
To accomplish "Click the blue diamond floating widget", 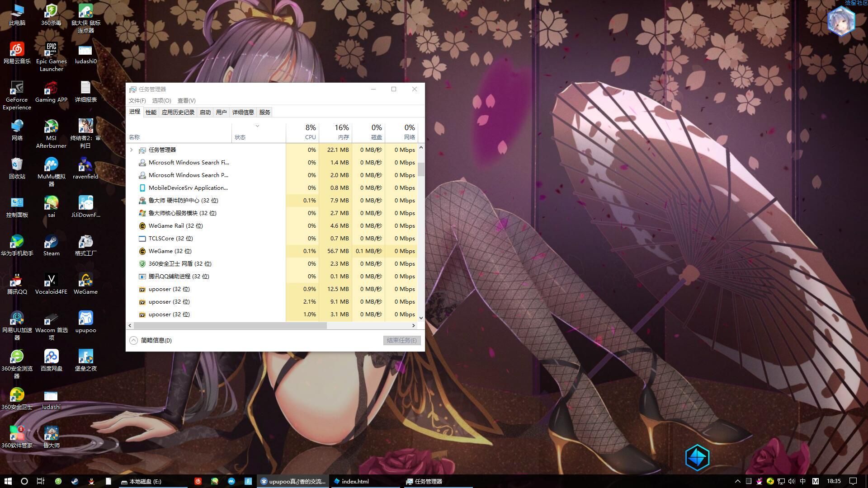I will point(697,457).
